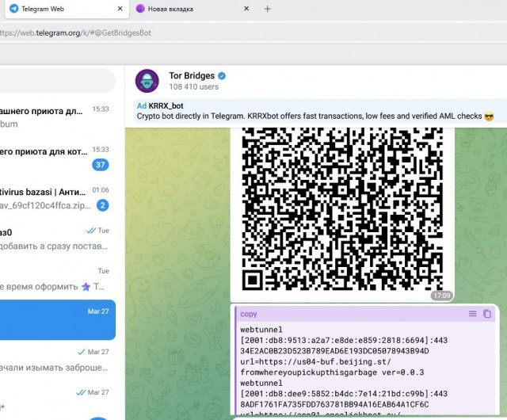
Task: Click the verified badge next to Tor Bridges
Action: pos(222,76)
